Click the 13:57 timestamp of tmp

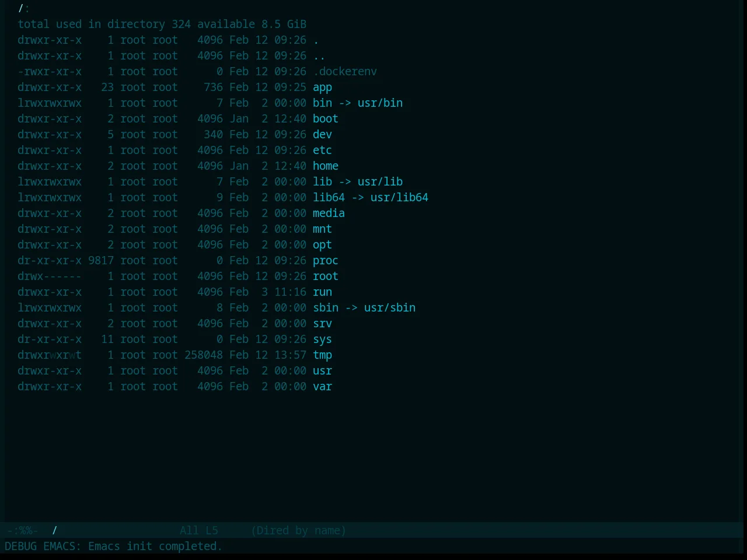290,355
